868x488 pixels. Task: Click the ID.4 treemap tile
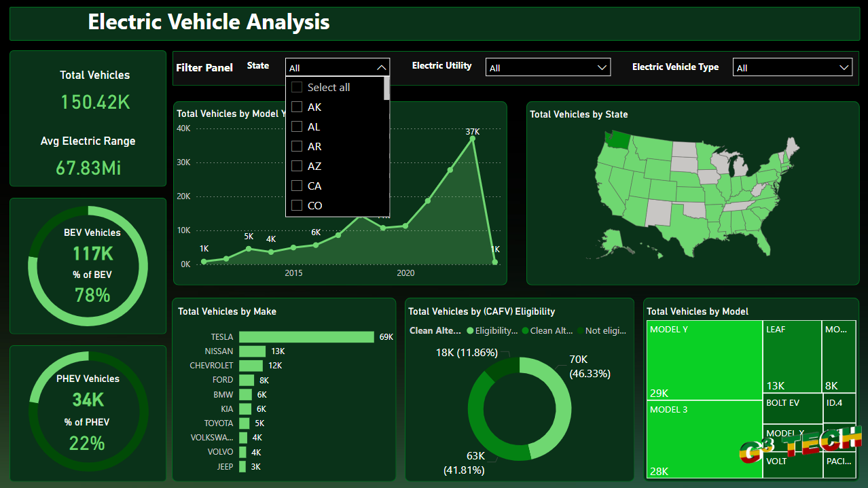tap(839, 409)
